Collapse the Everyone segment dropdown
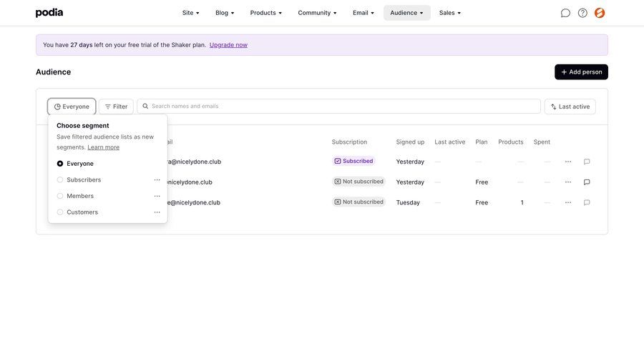This screenshot has width=644, height=346. click(72, 107)
